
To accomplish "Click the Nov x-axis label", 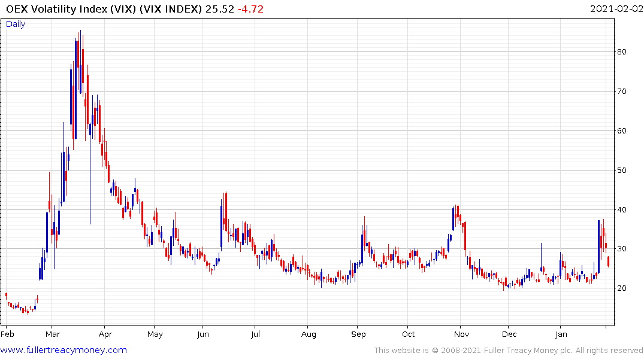I will click(462, 334).
